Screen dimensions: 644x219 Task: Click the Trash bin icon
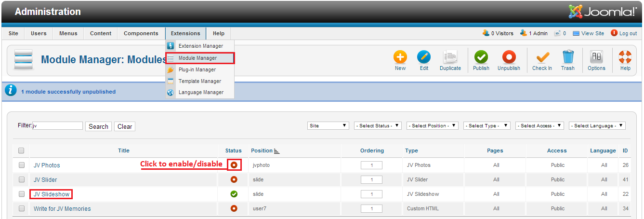[x=568, y=57]
